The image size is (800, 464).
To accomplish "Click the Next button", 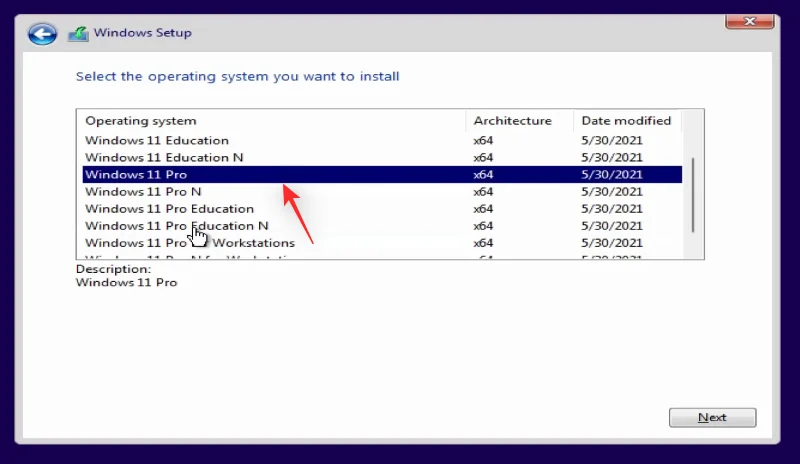I will 712,418.
